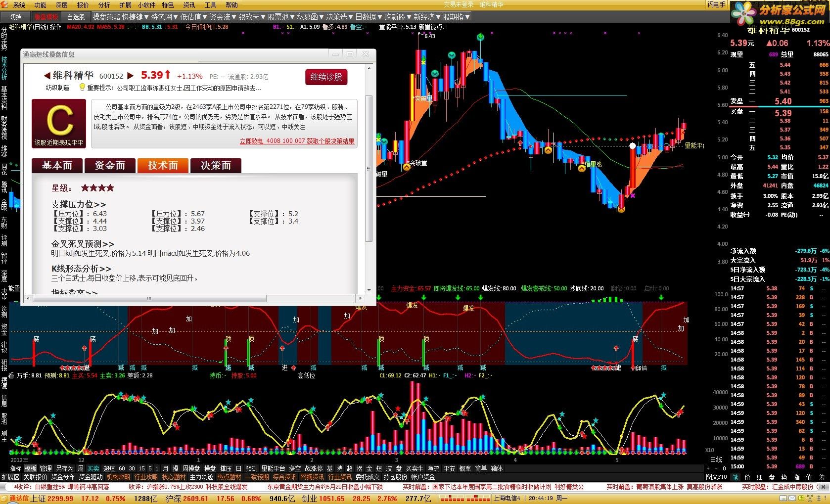
Task: Switch to 资金面 tab in dialog
Action: (x=110, y=165)
